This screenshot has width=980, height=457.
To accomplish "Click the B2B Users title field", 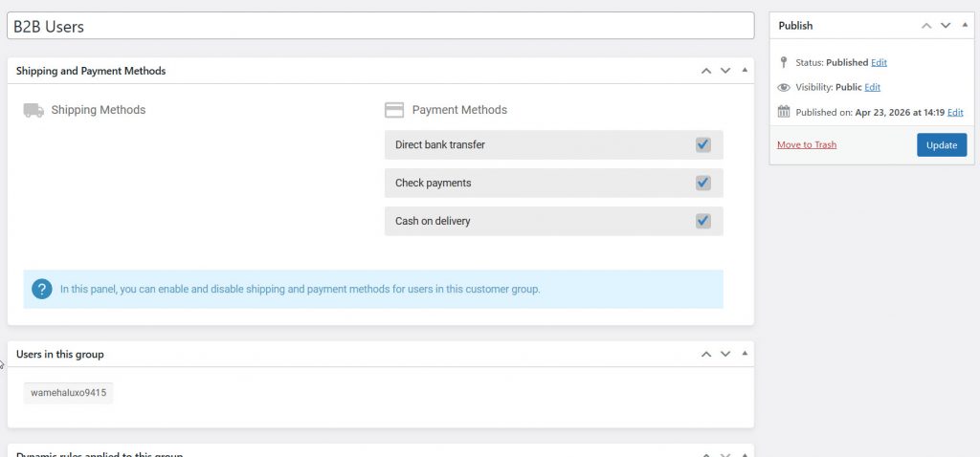I will click(x=378, y=26).
